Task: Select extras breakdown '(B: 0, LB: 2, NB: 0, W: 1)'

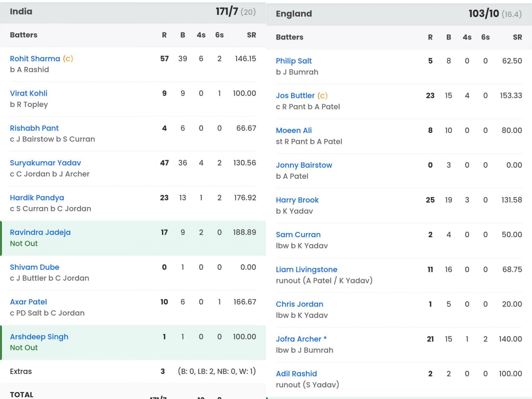Action: click(217, 372)
